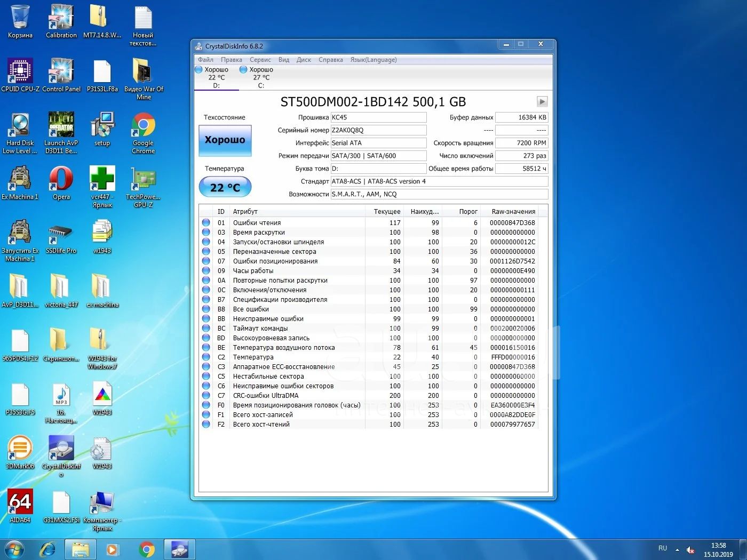747x560 pixels.
Task: Open the Справка menu
Action: coord(331,60)
